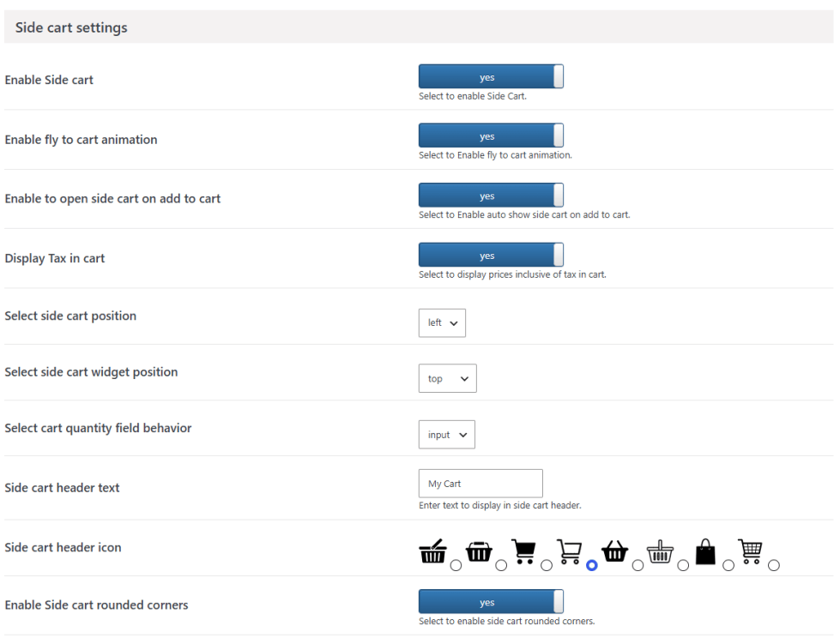Open the side cart widget position dropdown showing top
Screen dimensions: 840x638
pyautogui.click(x=447, y=378)
